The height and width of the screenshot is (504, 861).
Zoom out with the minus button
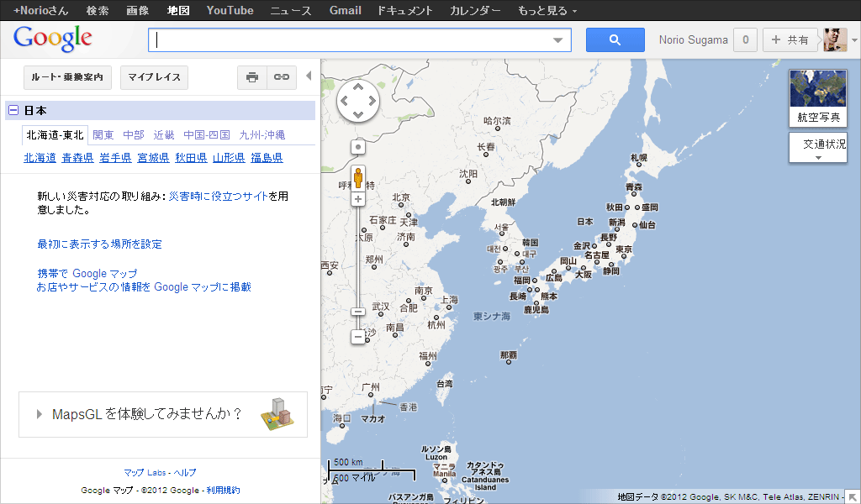(358, 336)
